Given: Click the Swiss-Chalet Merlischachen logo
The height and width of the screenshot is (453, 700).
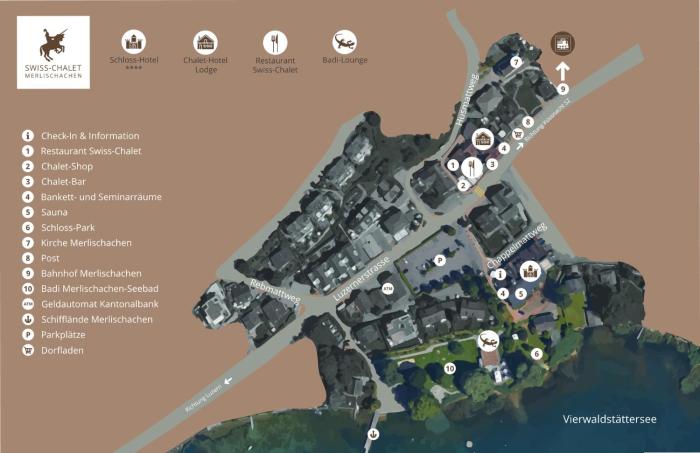Looking at the screenshot, I should click(53, 52).
